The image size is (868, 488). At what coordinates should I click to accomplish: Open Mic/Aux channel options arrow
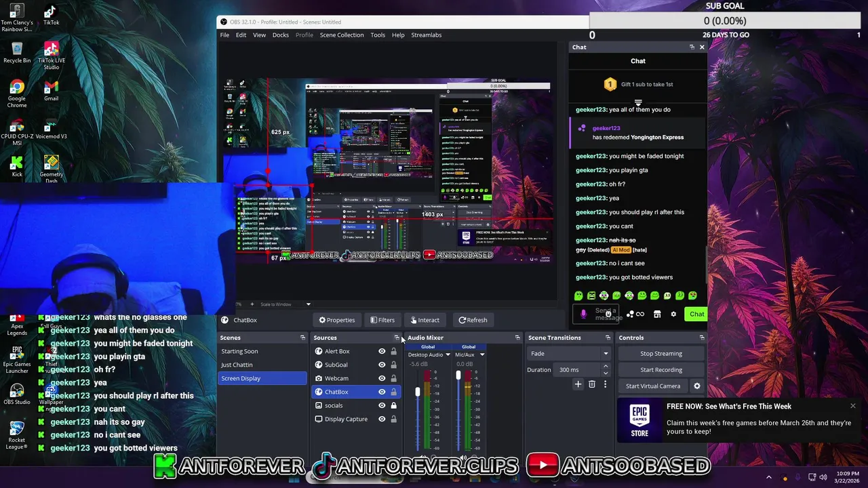pos(482,354)
